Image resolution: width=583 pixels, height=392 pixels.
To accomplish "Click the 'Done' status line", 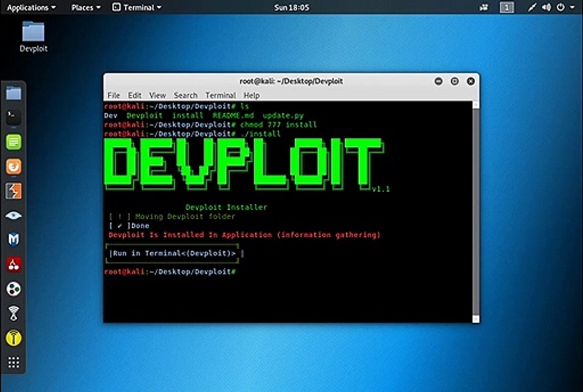I will coord(129,226).
